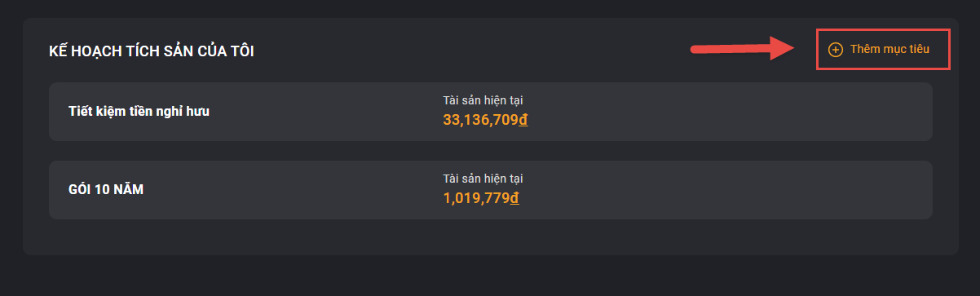Select the 1,019,779 asset amount
The image size is (980, 296).
coord(477,199)
